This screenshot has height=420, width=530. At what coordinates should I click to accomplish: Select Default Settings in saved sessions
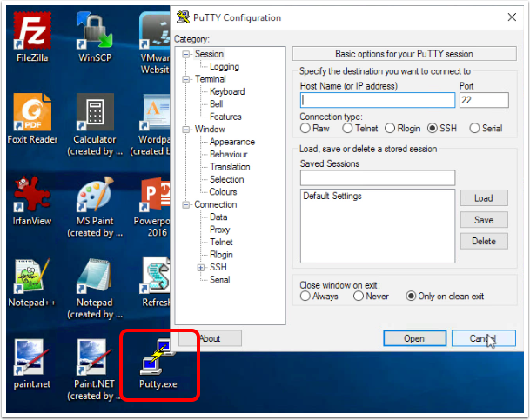pos(332,196)
